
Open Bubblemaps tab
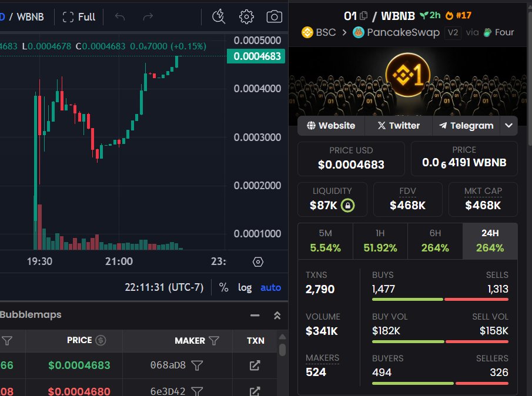click(x=31, y=315)
